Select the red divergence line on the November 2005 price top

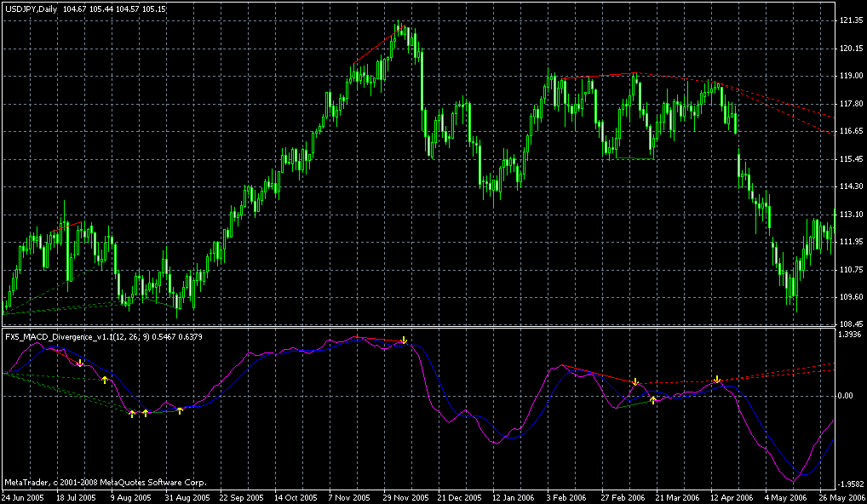379,44
